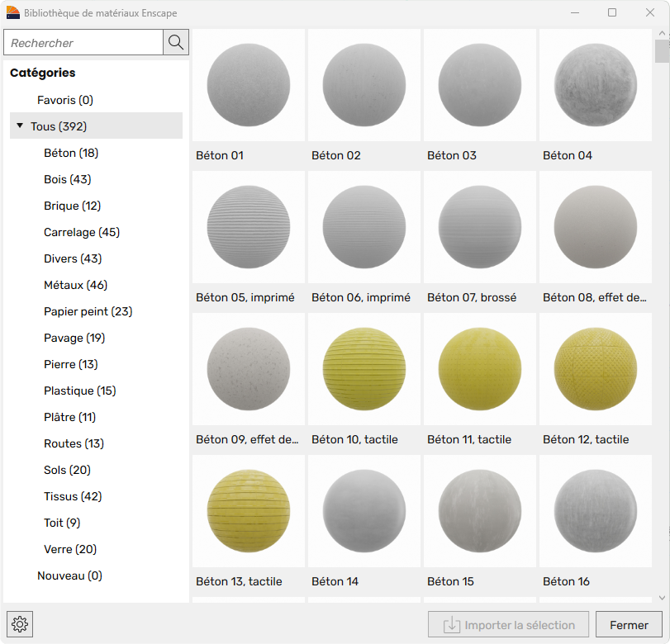670x644 pixels.
Task: Select the Béton 02 material thumbnail
Action: [x=364, y=85]
